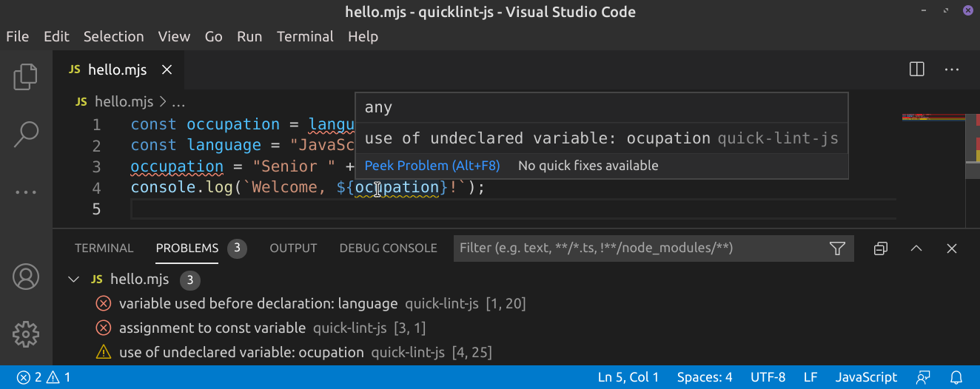980x389 pixels.
Task: Open notifications bell in status bar
Action: [x=956, y=377]
